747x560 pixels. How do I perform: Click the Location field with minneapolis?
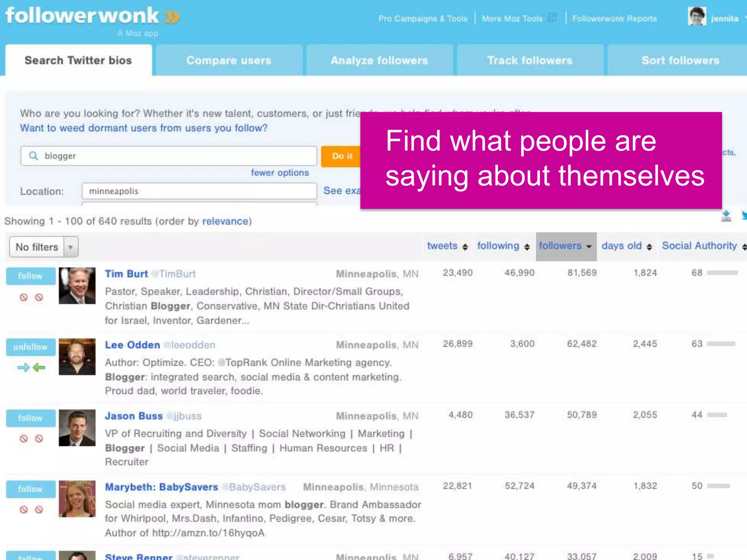(x=199, y=191)
